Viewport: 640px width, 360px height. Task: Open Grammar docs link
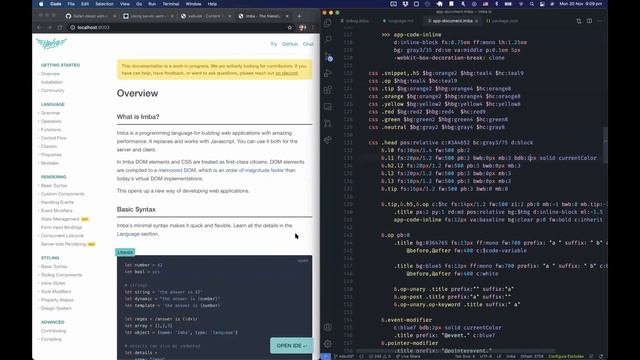(x=50, y=113)
